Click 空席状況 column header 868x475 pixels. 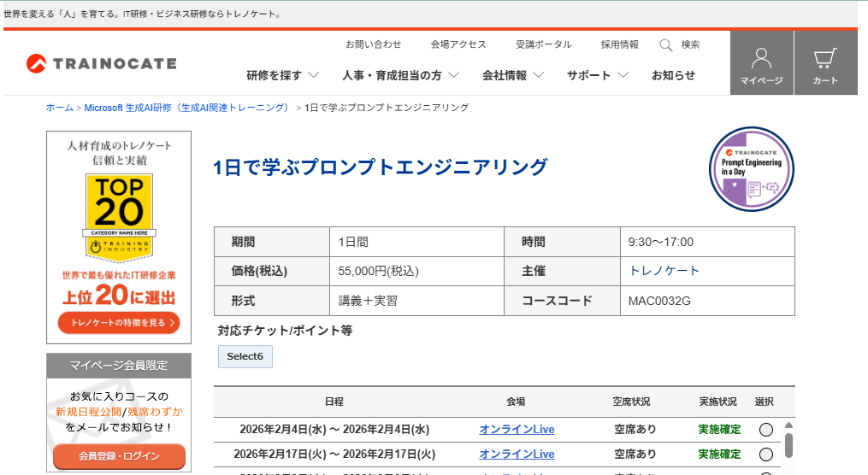(632, 402)
